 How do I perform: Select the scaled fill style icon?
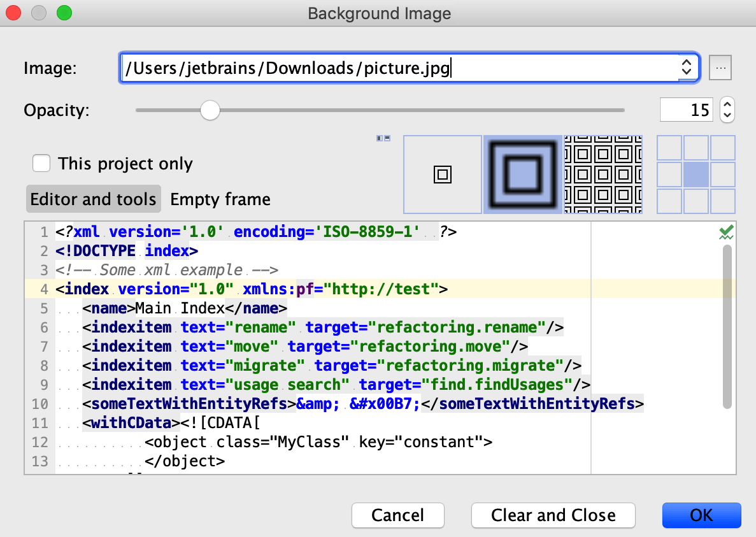click(x=522, y=174)
